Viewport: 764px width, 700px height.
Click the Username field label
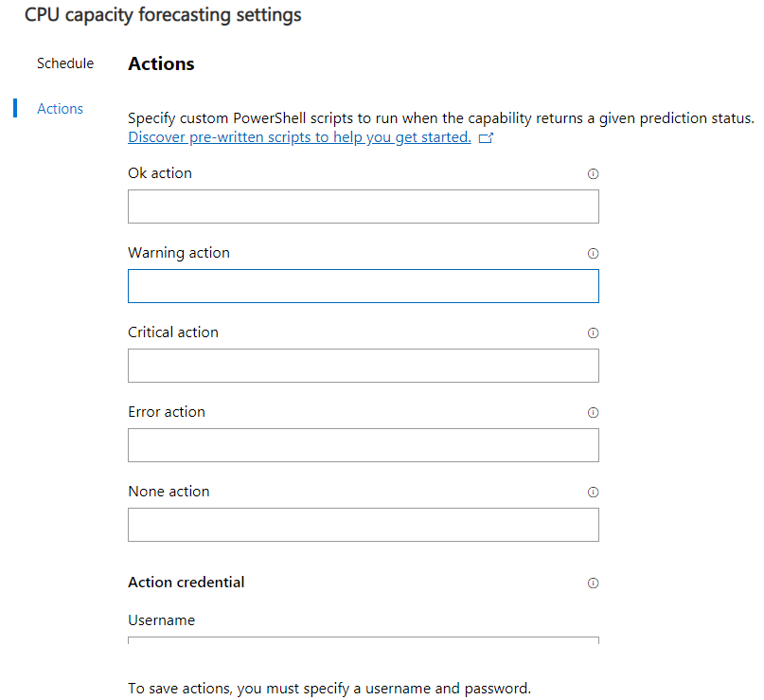click(x=161, y=620)
